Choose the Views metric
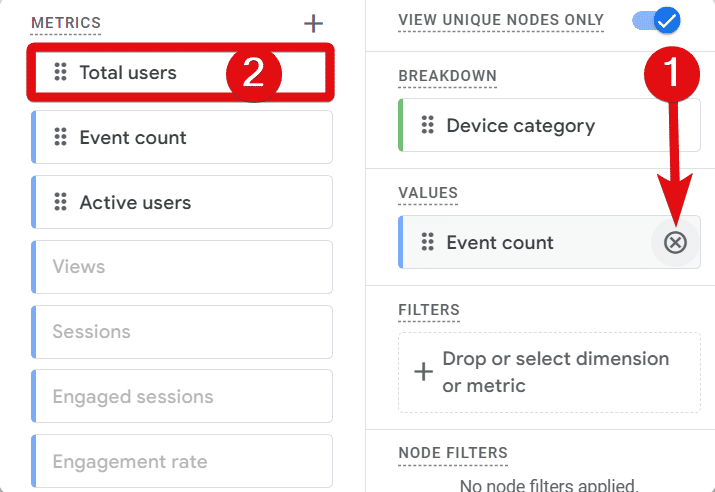 [x=182, y=267]
